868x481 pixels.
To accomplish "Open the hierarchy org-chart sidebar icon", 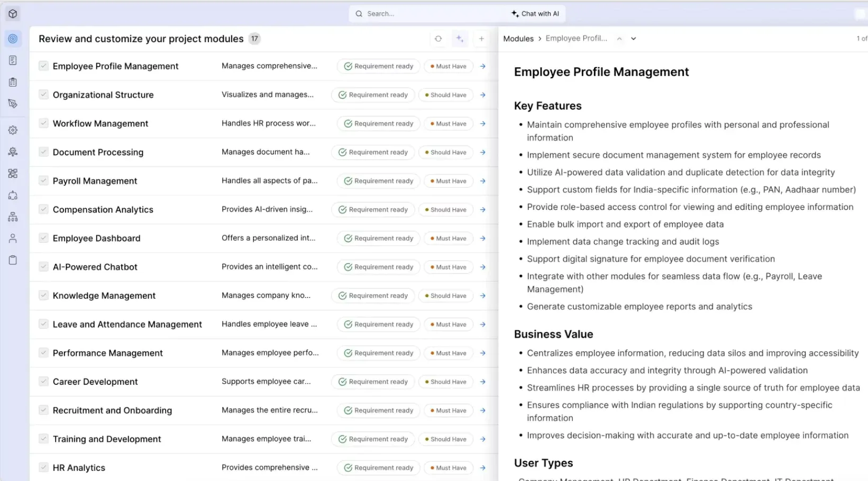I will (13, 217).
